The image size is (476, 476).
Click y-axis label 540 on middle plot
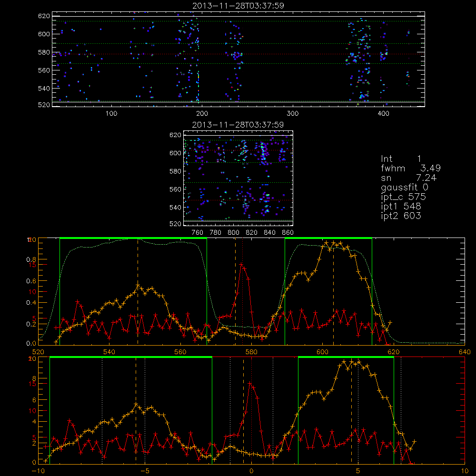(175, 208)
